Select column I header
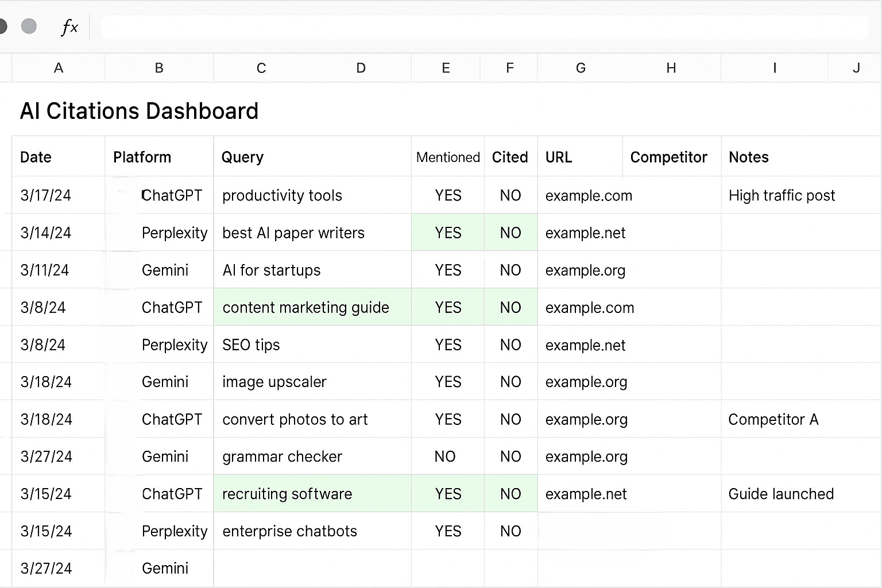882x588 pixels. coord(775,68)
